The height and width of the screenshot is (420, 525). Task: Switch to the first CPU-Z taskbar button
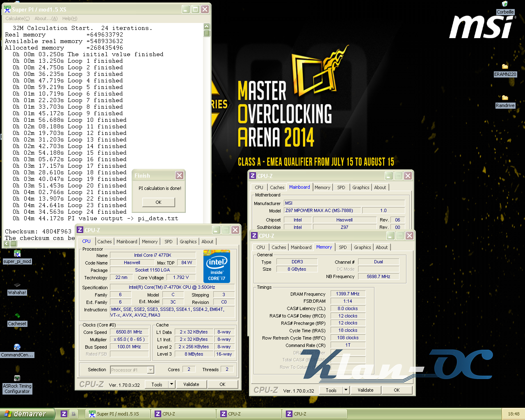[183, 414]
